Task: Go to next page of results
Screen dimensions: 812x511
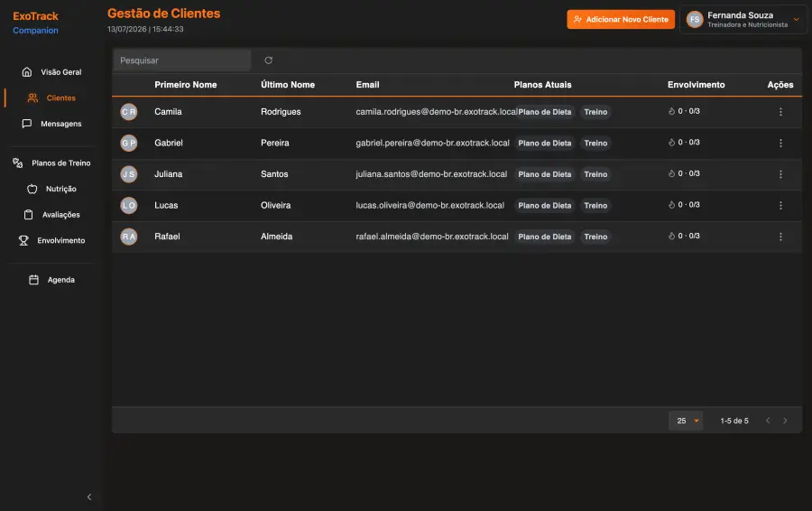Action: [x=785, y=421]
